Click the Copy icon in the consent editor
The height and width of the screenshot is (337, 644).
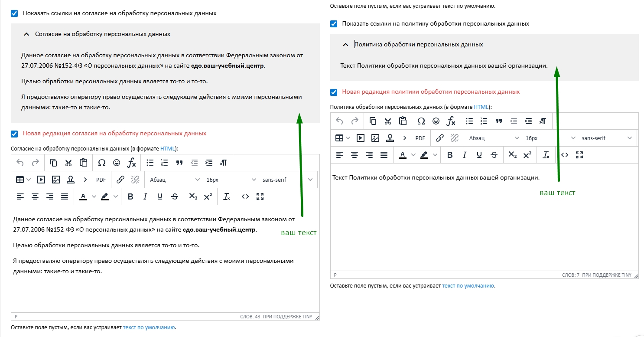click(x=54, y=163)
